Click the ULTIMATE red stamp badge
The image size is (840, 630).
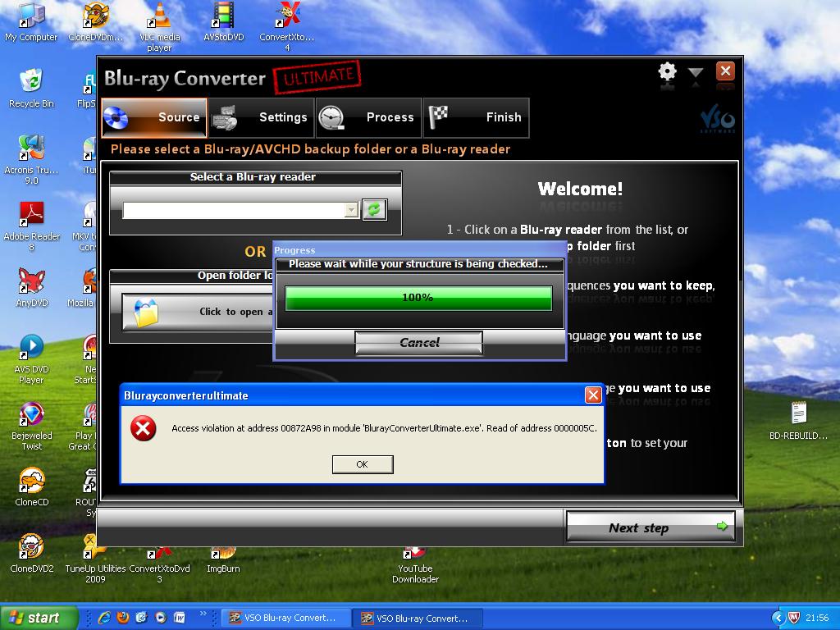317,77
